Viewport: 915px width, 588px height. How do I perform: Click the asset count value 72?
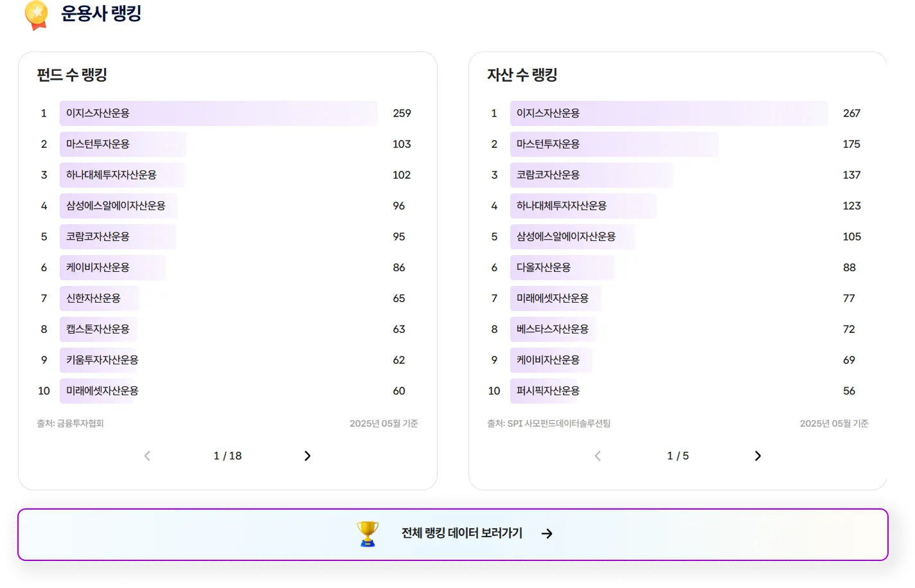tap(849, 329)
